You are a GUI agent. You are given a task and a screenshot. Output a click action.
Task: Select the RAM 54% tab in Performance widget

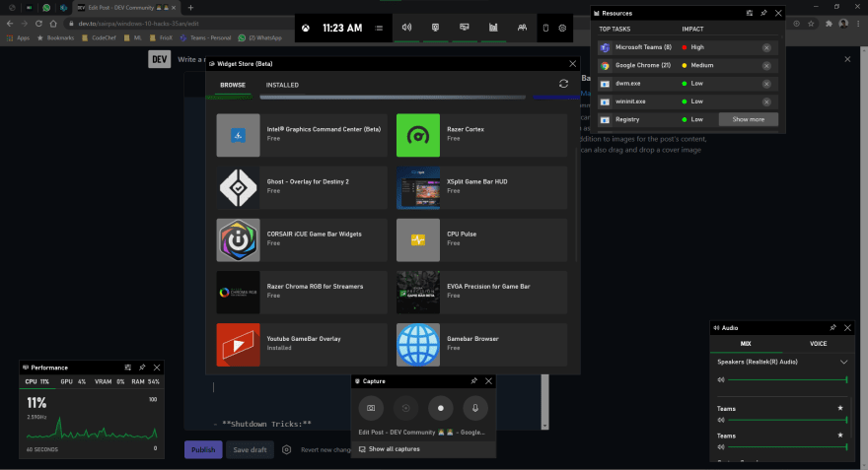click(x=145, y=382)
